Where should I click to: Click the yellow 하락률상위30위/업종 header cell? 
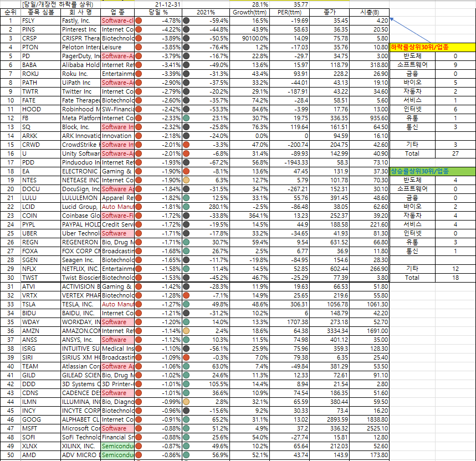(433, 47)
